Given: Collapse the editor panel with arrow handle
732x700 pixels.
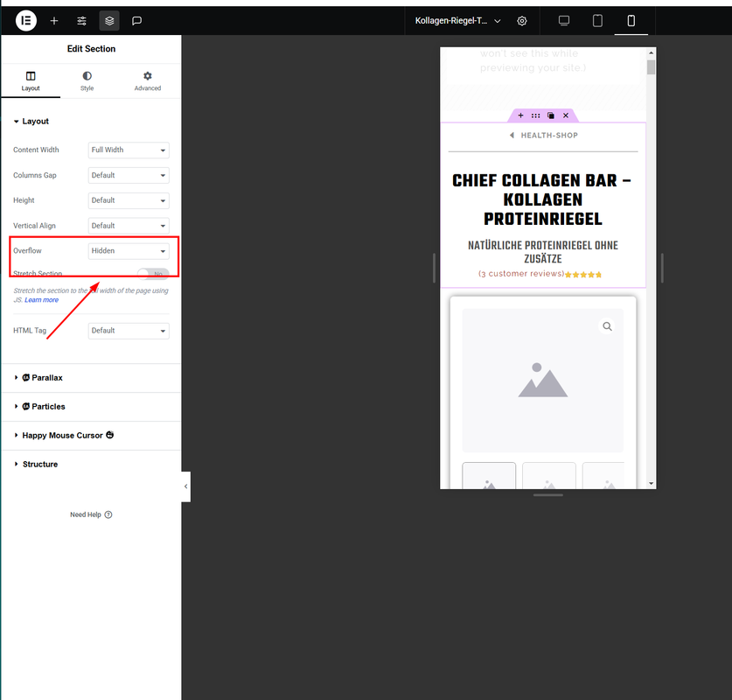Looking at the screenshot, I should (185, 486).
